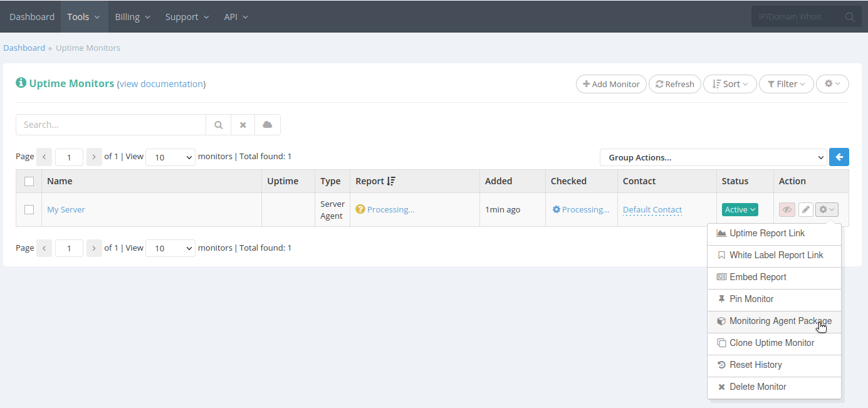Focus the monitor Search input field

[111, 125]
